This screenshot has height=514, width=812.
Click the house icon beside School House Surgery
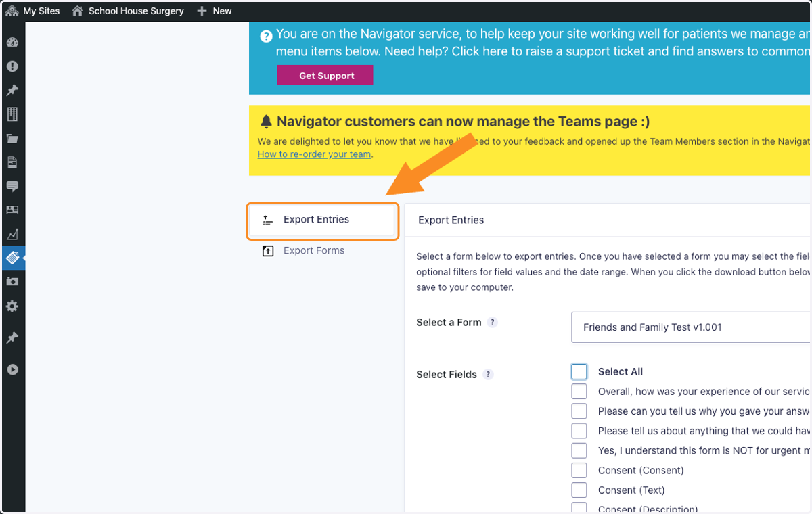coord(77,11)
